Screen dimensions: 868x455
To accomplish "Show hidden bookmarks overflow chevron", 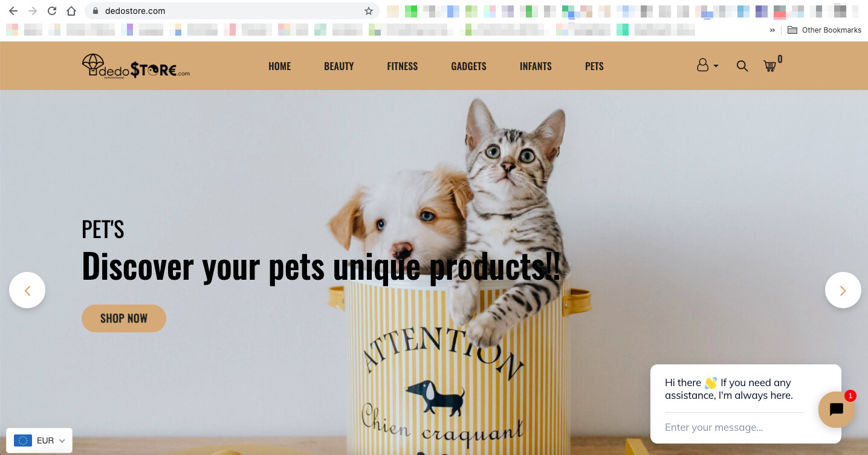I will coord(772,30).
